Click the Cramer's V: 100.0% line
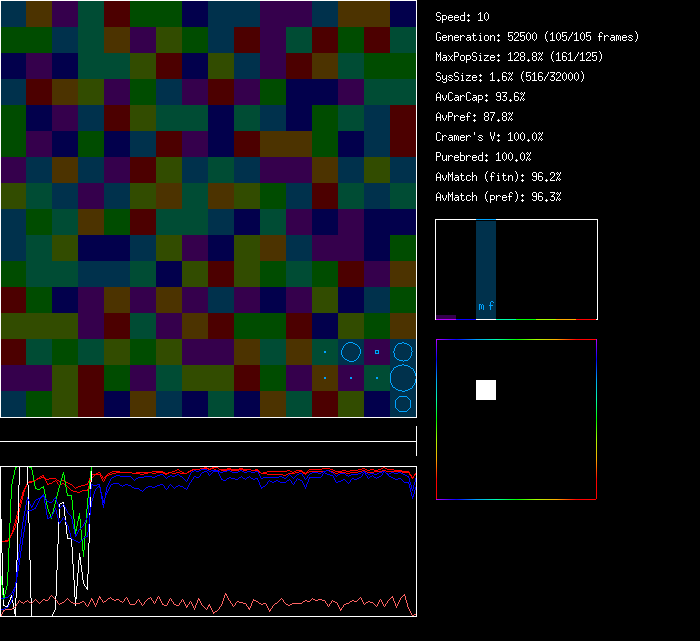This screenshot has height=641, width=700. (x=490, y=137)
